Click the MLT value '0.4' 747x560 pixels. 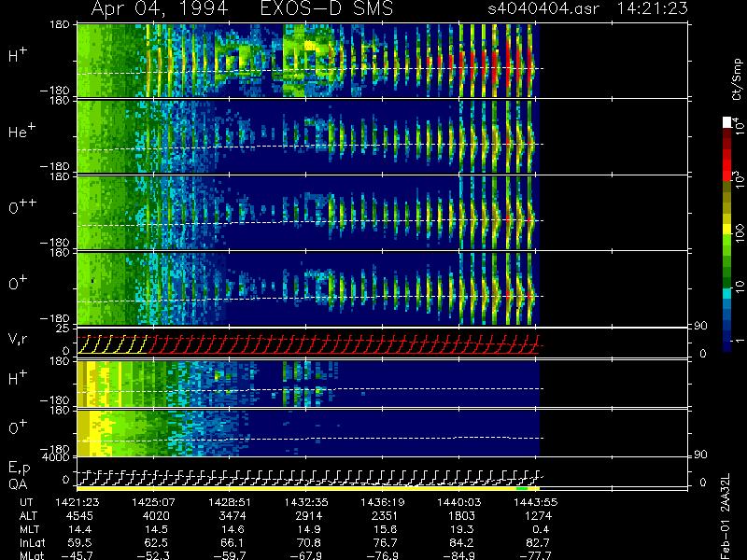point(541,529)
